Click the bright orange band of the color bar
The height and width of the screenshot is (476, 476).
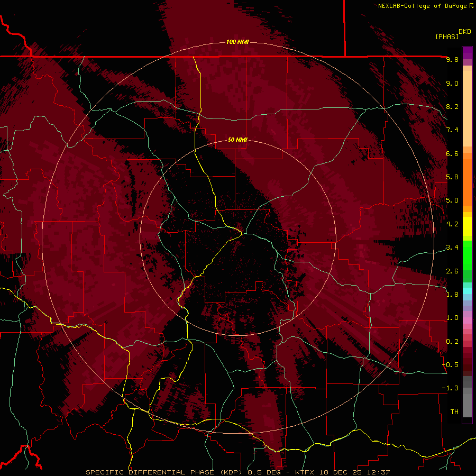467,183
